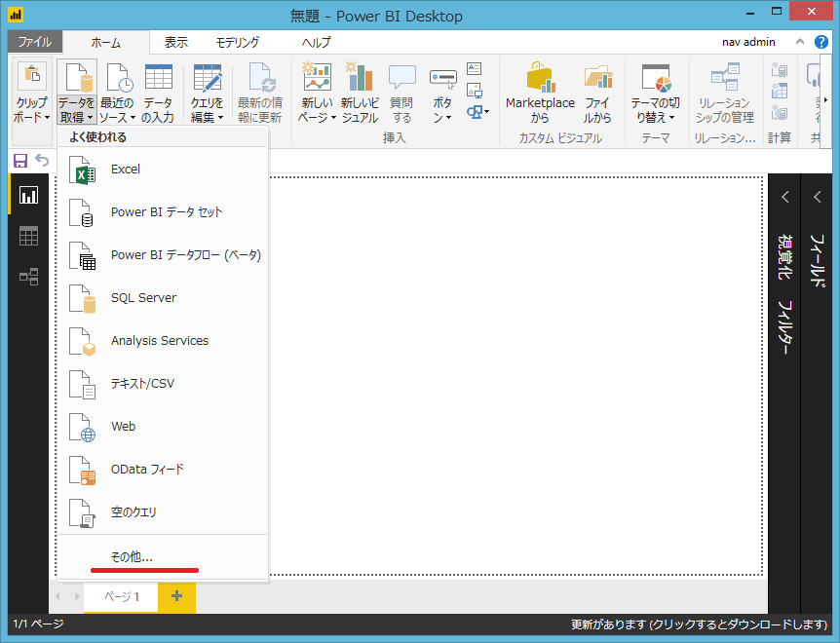This screenshot has height=643, width=840.
Task: Click the new measure calculation icon
Action: point(779,70)
